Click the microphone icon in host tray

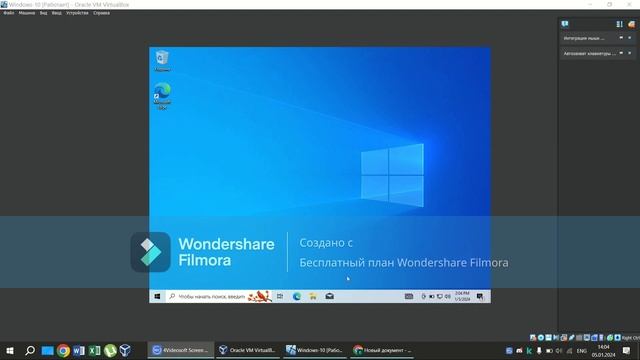(539, 351)
